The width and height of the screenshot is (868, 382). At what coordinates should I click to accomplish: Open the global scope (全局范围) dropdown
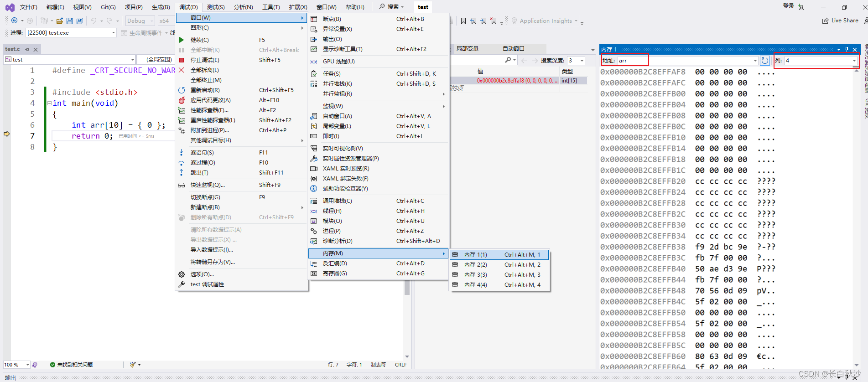point(155,59)
